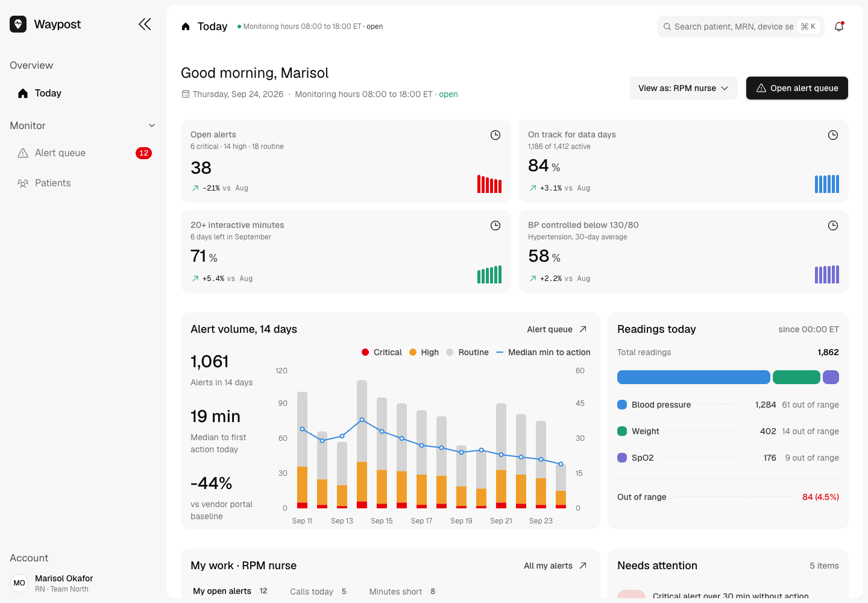Follow the Alert queue link above chart
868x603 pixels.
point(557,329)
